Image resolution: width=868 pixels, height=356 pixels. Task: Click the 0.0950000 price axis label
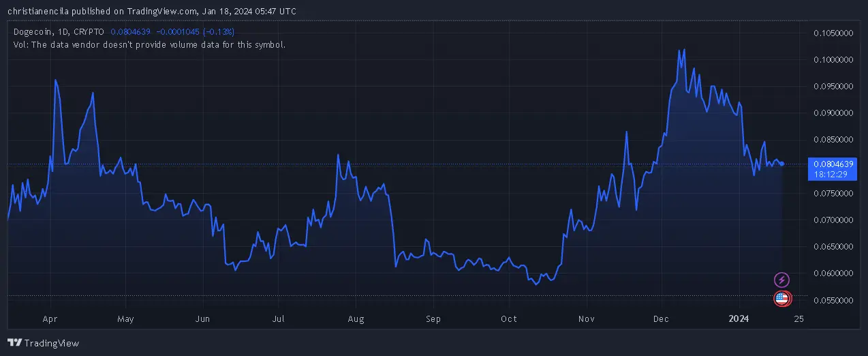click(834, 87)
